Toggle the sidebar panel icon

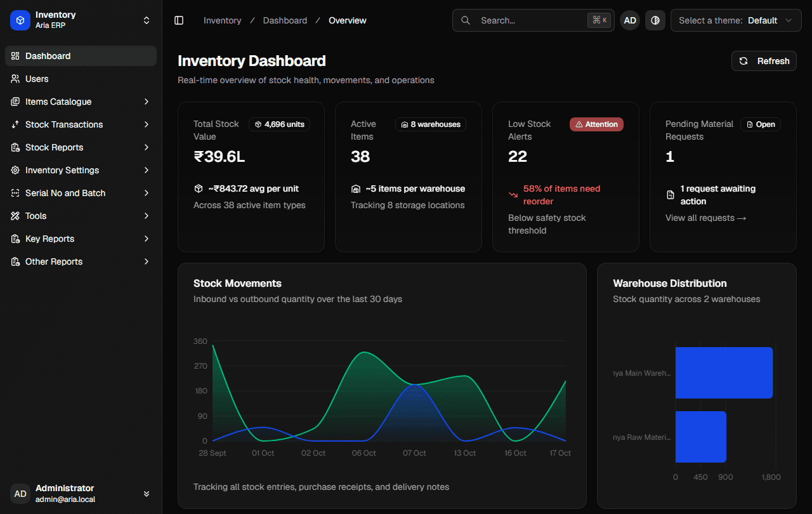coord(179,20)
